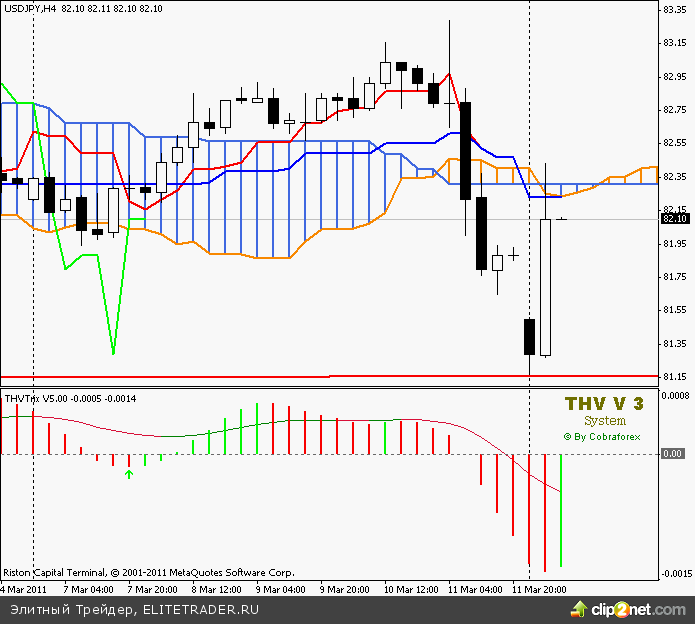
Task: Click the By Cobraforex copyright text
Action: (x=603, y=436)
